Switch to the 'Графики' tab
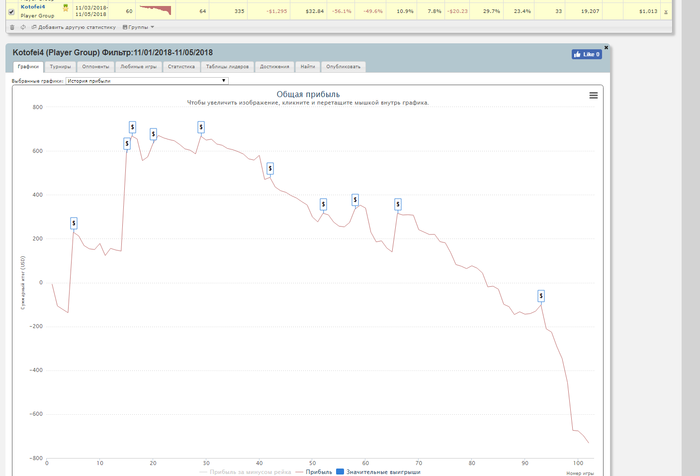Image resolution: width=700 pixels, height=476 pixels. (28, 67)
